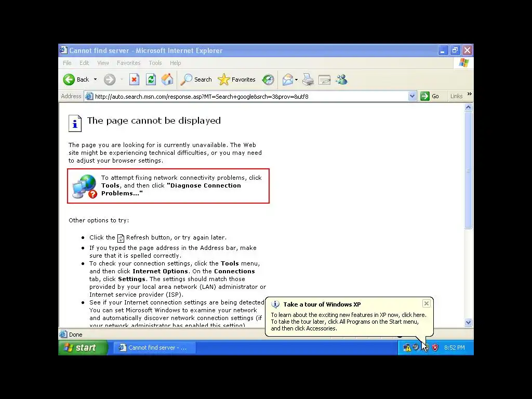Click the inline Refresh icon in the list
532x399 pixels.
(121, 238)
